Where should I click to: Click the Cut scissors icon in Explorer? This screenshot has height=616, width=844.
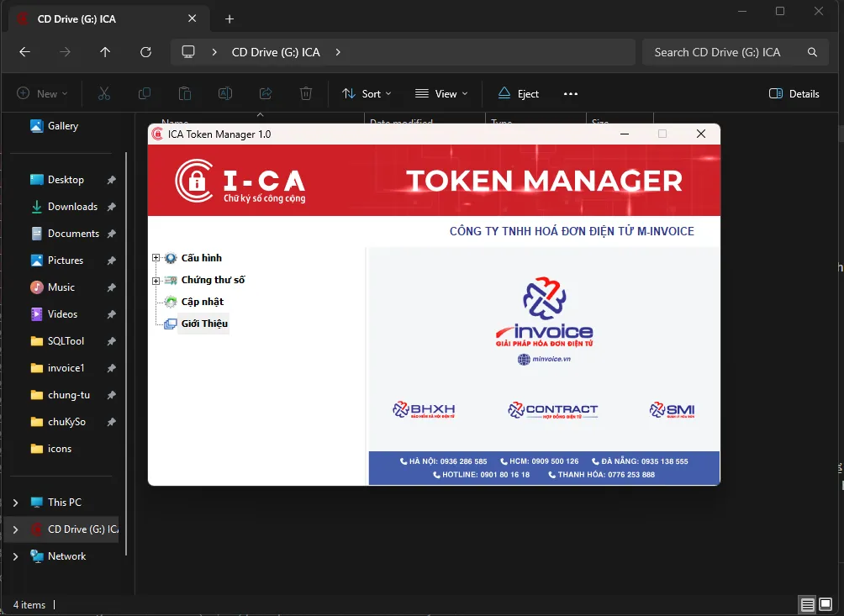coord(104,93)
